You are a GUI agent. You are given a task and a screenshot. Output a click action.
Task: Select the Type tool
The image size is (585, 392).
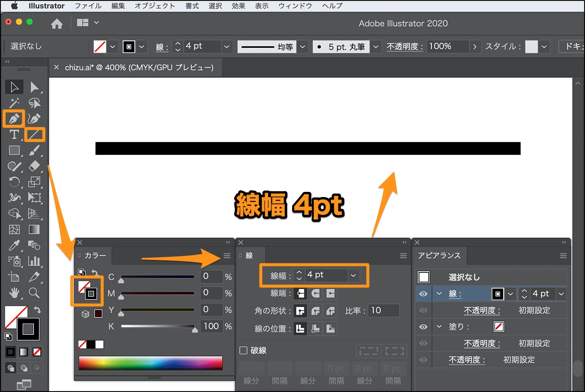[x=14, y=134]
